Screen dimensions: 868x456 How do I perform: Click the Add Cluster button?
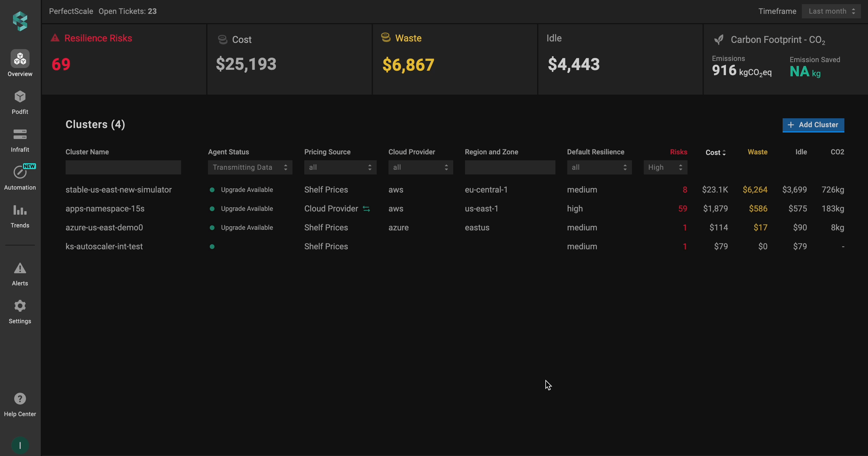pos(813,125)
